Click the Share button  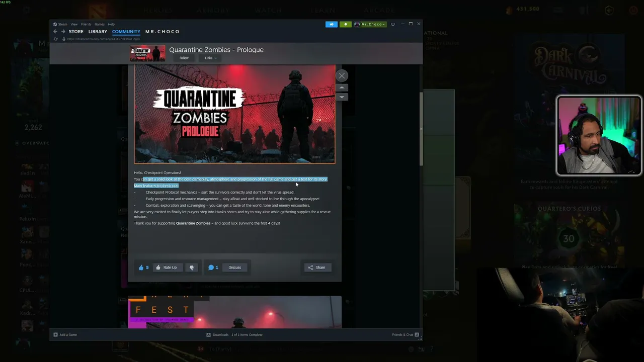317,267
